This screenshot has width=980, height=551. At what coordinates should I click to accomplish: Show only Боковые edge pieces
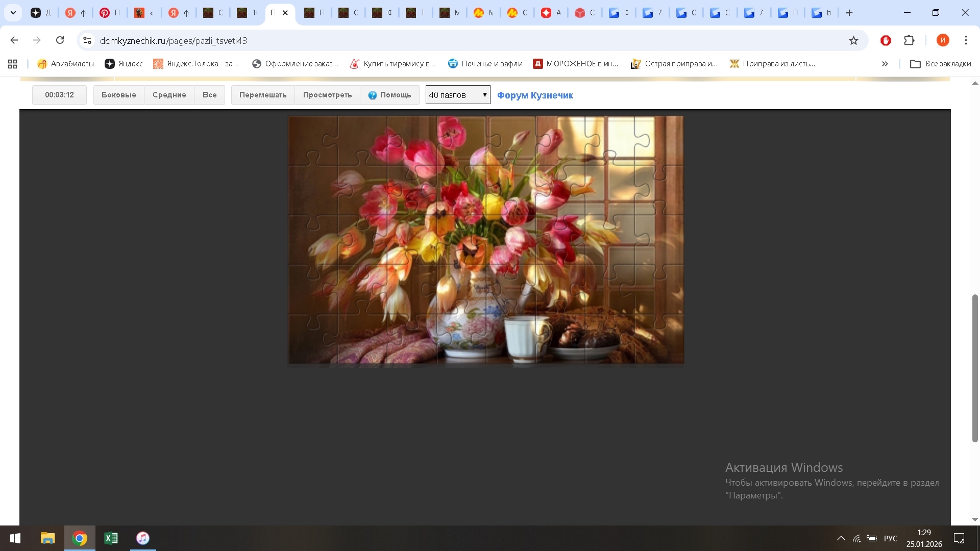click(118, 95)
